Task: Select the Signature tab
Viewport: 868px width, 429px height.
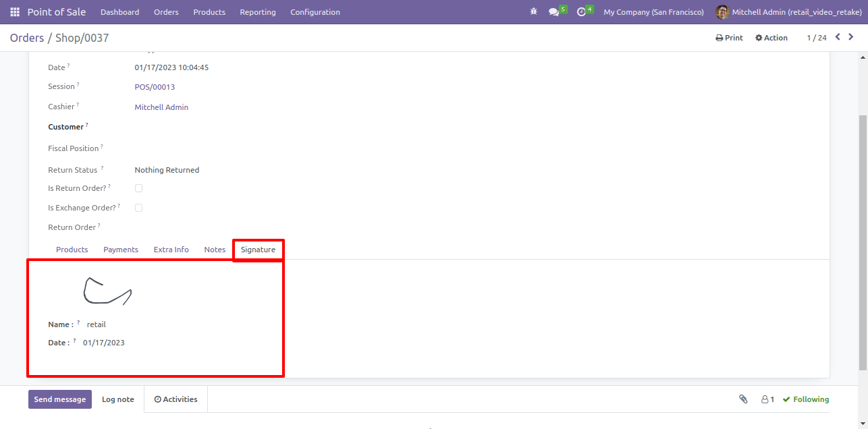Action: [x=258, y=250]
